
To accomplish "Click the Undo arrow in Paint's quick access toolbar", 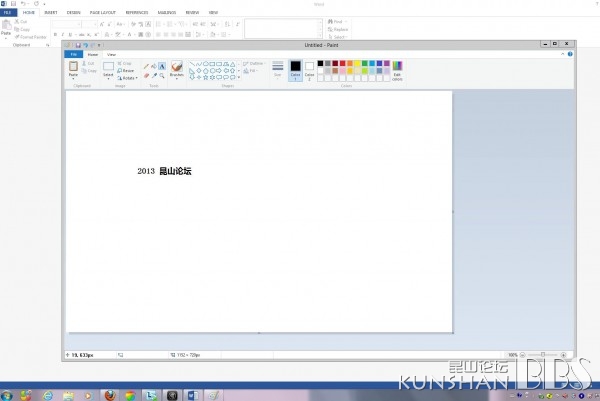I will 85,45.
